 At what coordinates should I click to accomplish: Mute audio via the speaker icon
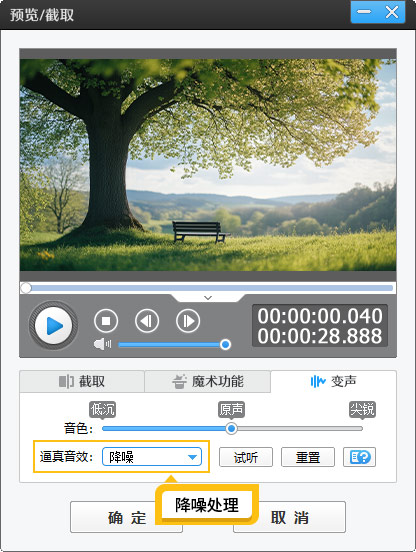pos(102,344)
